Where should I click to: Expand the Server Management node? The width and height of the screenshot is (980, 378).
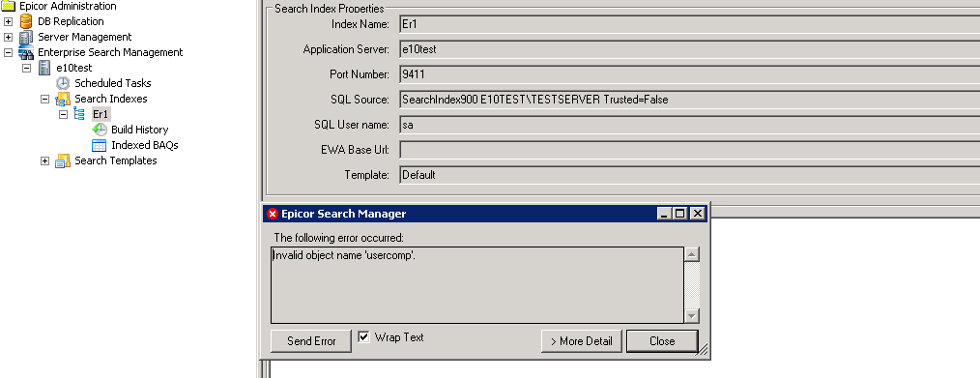pyautogui.click(x=8, y=37)
